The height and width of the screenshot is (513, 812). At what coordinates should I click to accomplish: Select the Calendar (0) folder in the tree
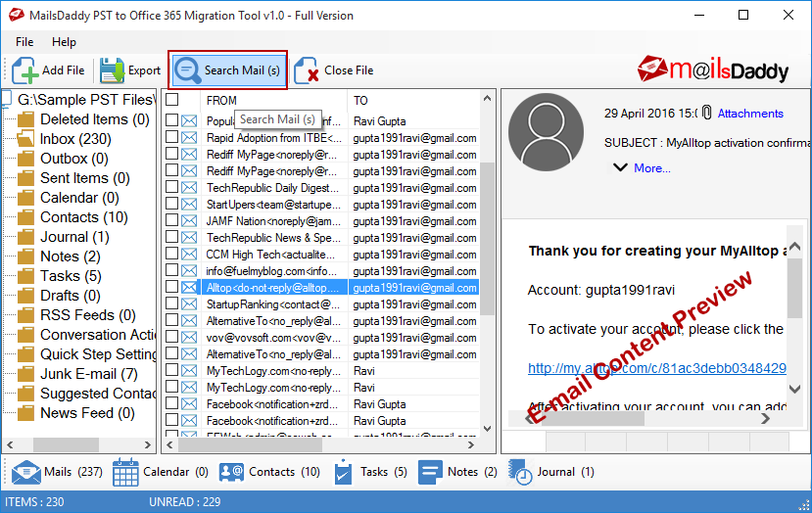79,198
